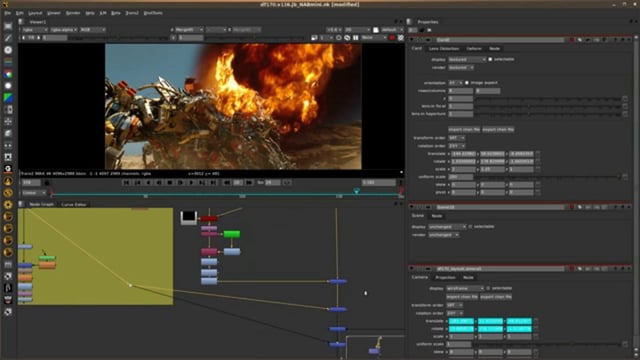Toggle the image aspect checkbox
This screenshot has height=360, width=640.
467,82
